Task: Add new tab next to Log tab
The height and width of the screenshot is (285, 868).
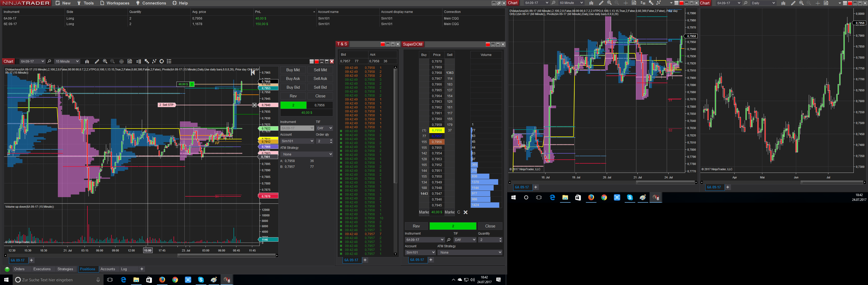Action: [x=142, y=269]
